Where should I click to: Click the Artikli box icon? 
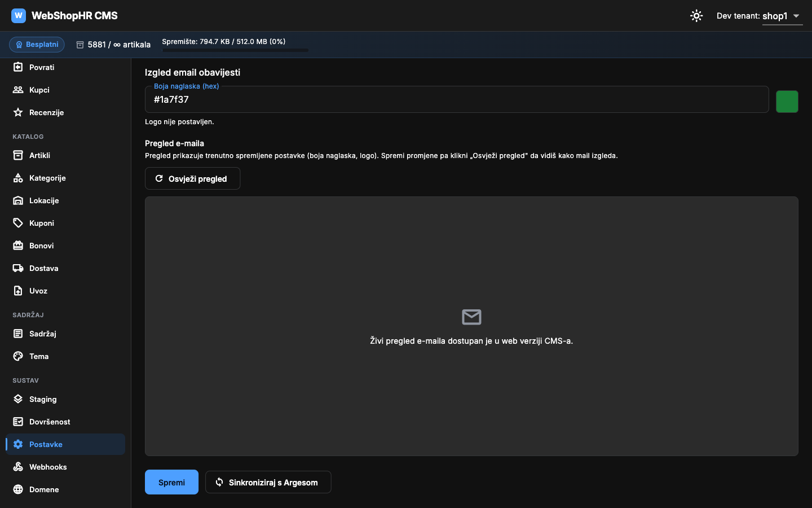click(x=18, y=155)
